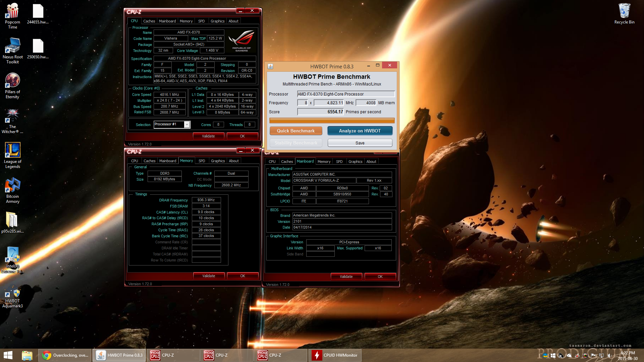Open Popcorn Time desktop shortcut
This screenshot has height=362, width=644.
tap(12, 16)
